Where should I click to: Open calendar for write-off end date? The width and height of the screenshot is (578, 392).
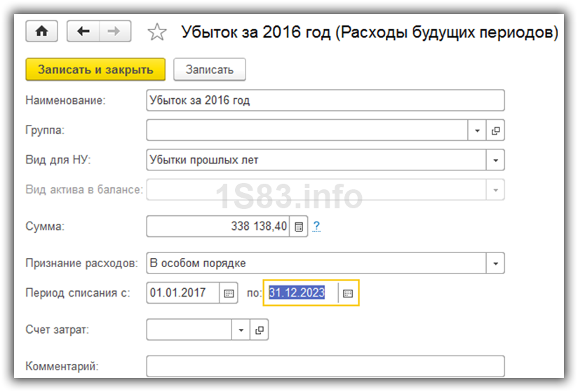pyautogui.click(x=348, y=293)
